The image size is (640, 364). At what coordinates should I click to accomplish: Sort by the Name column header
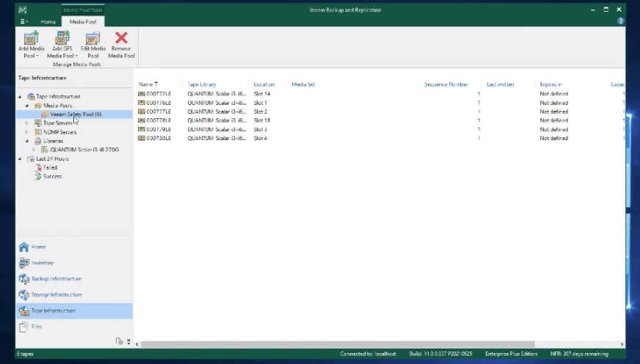click(x=146, y=84)
